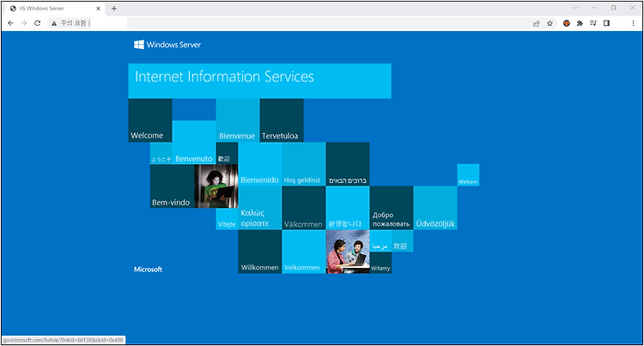Click the Hebrew welcome tile
Screen dimensions: 644x346
348,164
